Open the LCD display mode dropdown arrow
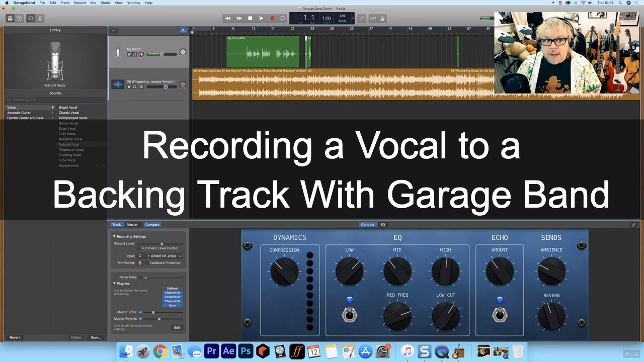This screenshot has height=362, width=644. tap(353, 18)
